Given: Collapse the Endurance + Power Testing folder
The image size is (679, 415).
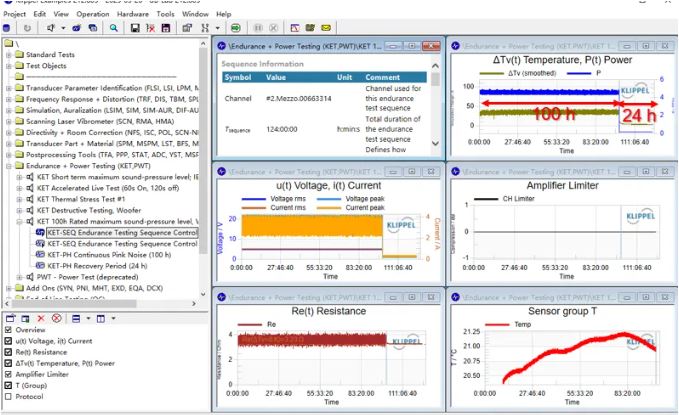Looking at the screenshot, I should pyautogui.click(x=8, y=166).
